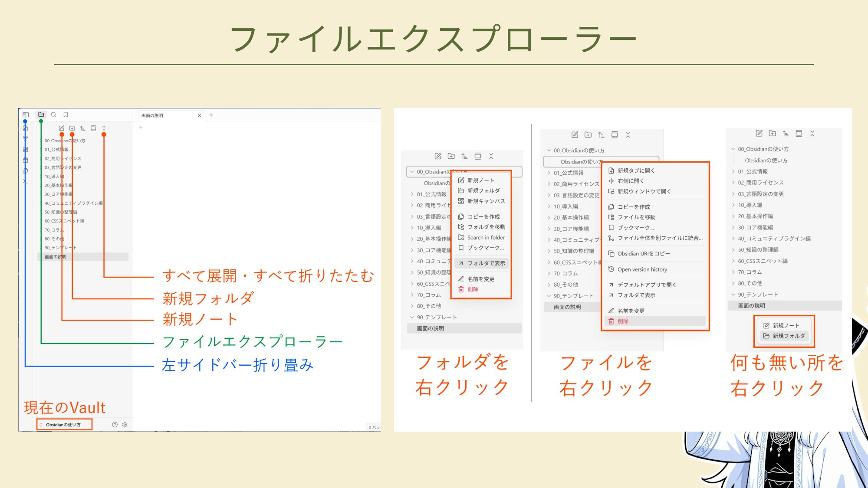Open the bookmarks tab in the left sidebar
868x488 pixels.
(66, 115)
